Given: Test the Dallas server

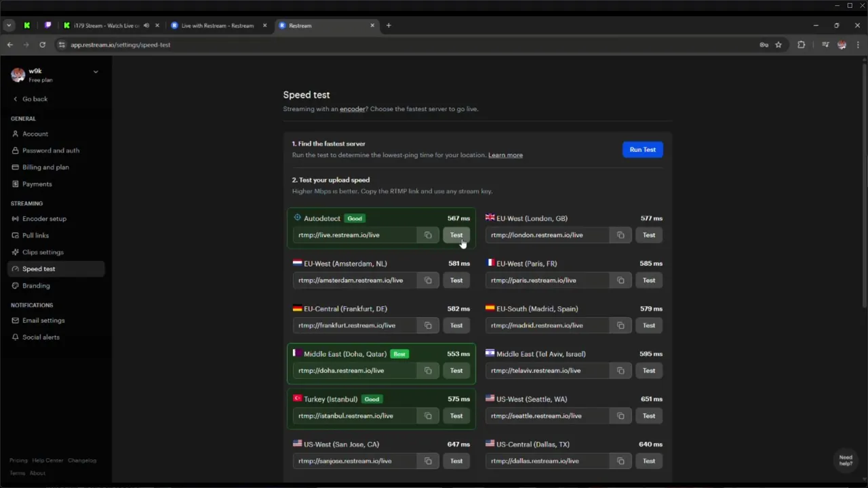Looking at the screenshot, I should point(649,461).
